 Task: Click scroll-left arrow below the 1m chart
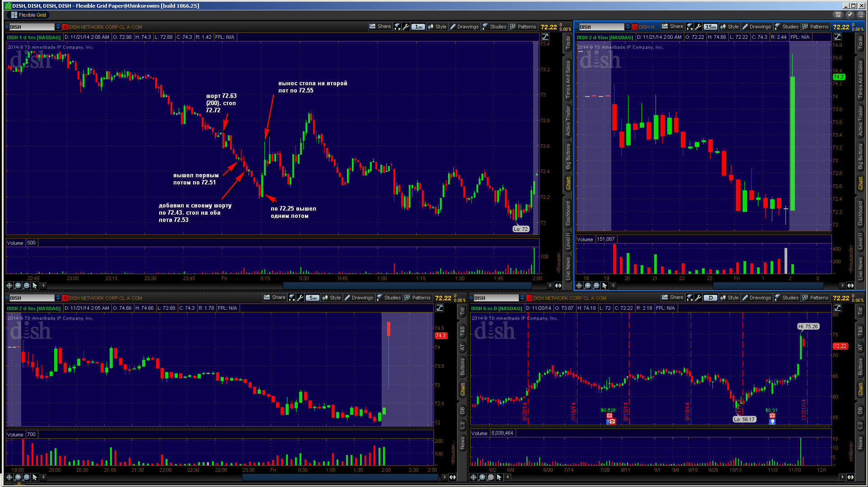click(43, 285)
